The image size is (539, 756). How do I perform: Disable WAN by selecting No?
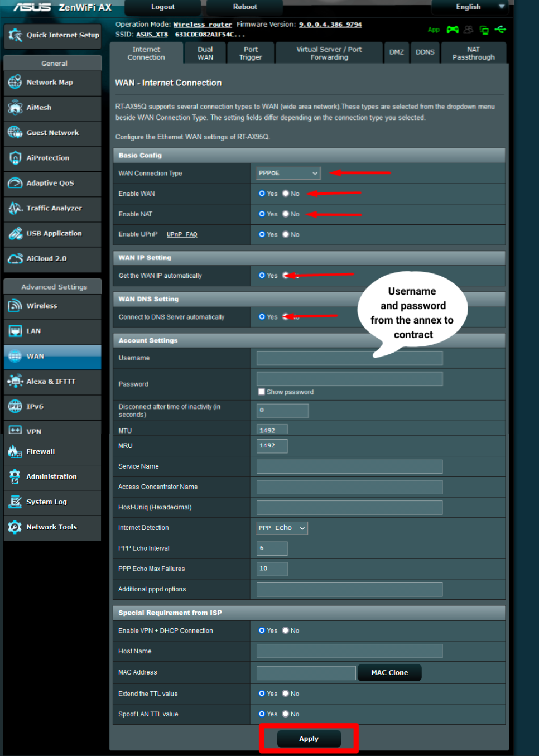click(x=286, y=194)
